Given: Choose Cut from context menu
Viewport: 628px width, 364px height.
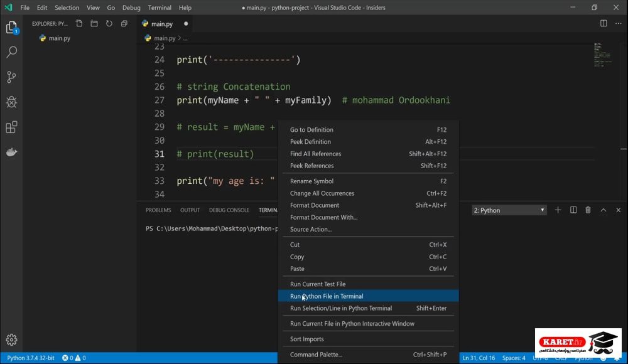Looking at the screenshot, I should (x=368, y=245).
